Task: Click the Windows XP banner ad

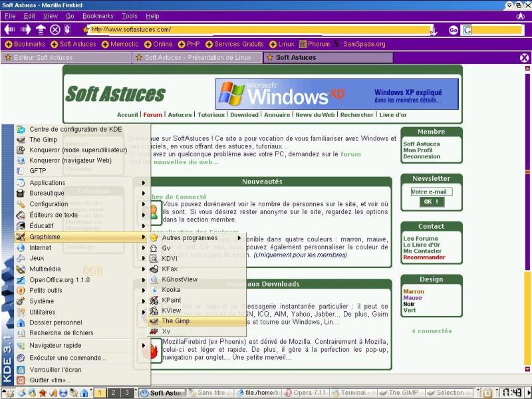Action: 337,94
